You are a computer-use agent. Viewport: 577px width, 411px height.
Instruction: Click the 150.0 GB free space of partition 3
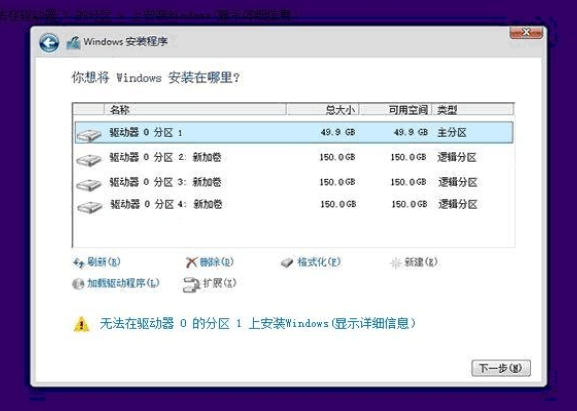pyautogui.click(x=408, y=182)
